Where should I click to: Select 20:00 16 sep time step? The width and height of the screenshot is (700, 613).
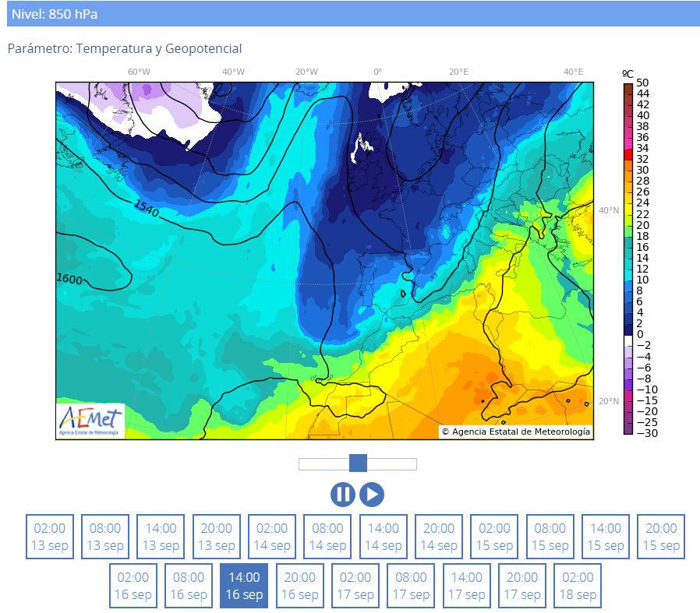click(299, 586)
